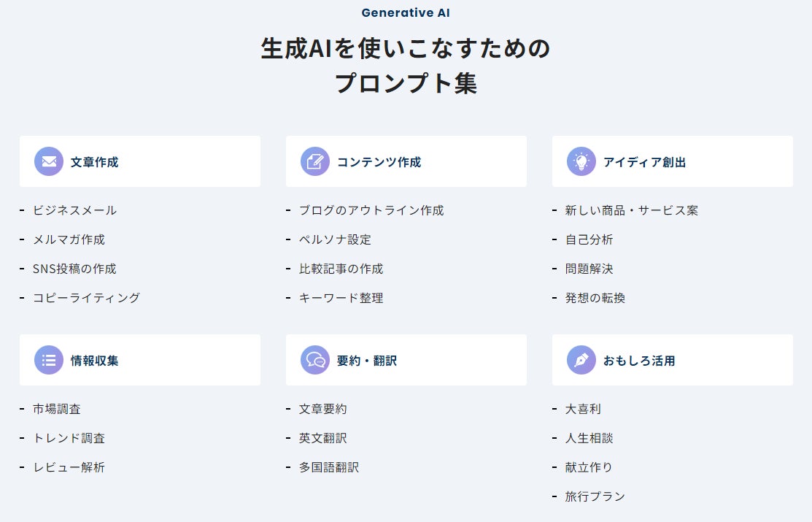Open the 英文翻訳 prompt link
812x522 pixels.
323,438
